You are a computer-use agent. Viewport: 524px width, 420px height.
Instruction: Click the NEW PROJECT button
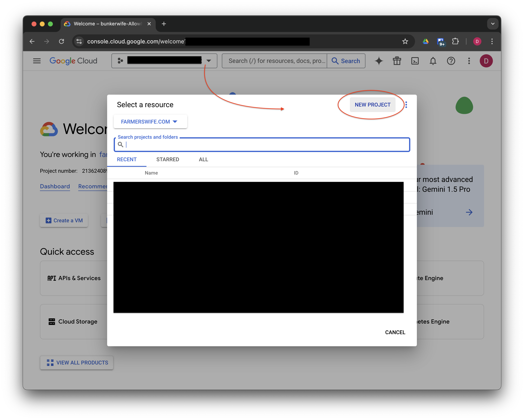pos(372,105)
